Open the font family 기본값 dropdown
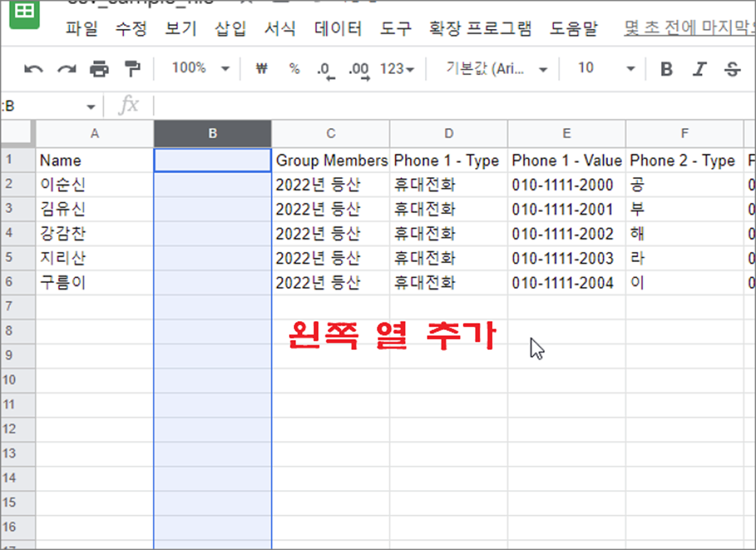The height and width of the screenshot is (550, 756). [496, 69]
